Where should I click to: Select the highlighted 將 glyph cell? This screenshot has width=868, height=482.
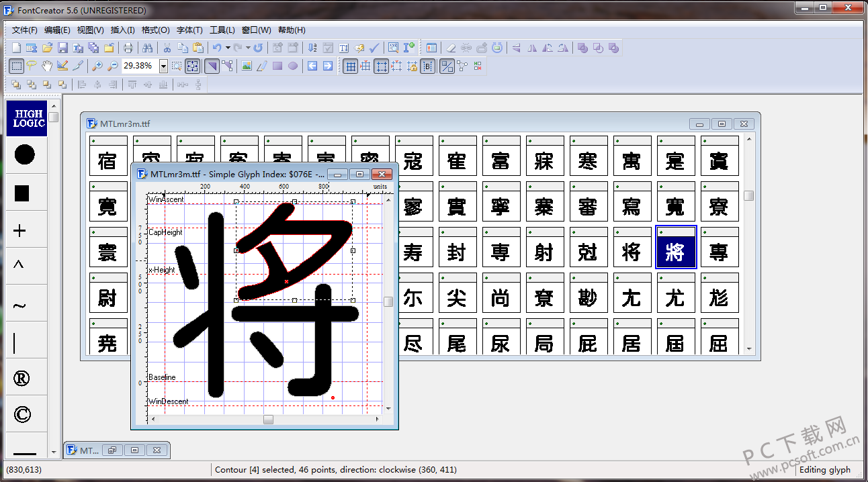tap(676, 246)
